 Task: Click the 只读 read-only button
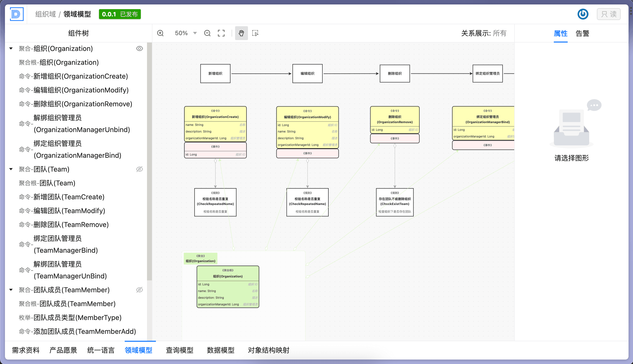click(x=609, y=14)
